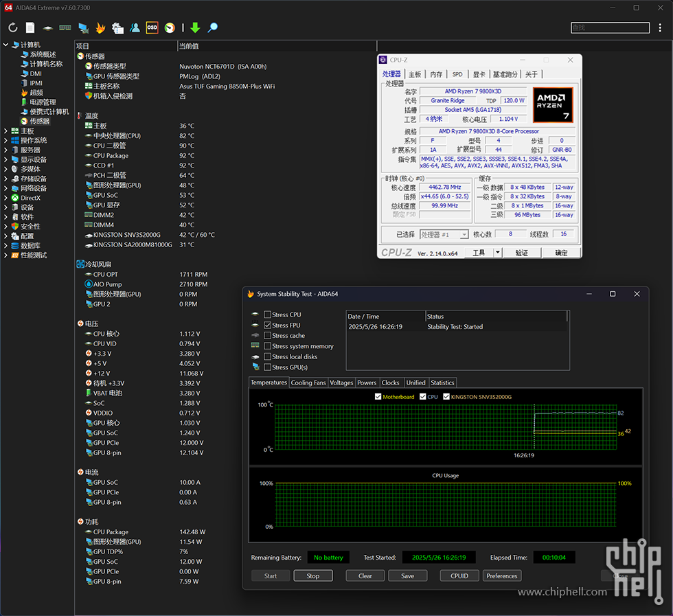The height and width of the screenshot is (616, 673).
Task: Click the blue magnifier search icon
Action: click(x=212, y=28)
